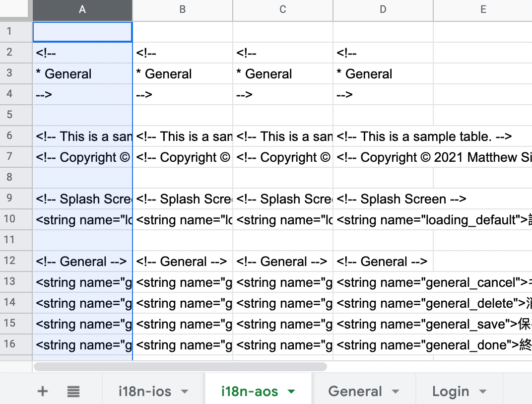Screen dimensions: 532x404
Task: Select row 7 by its row number
Action: [x=15, y=157]
